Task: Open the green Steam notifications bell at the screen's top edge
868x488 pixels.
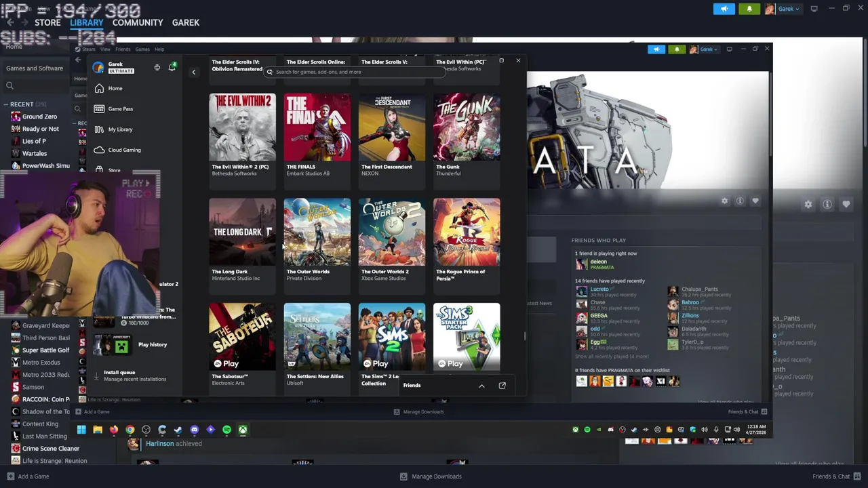Action: point(749,9)
